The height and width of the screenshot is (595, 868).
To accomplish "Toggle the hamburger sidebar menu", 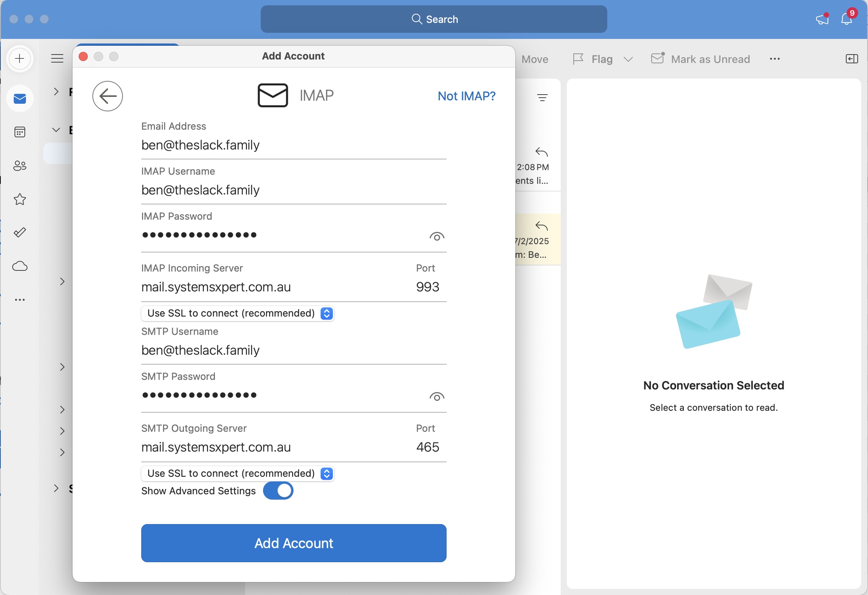I will click(x=57, y=58).
